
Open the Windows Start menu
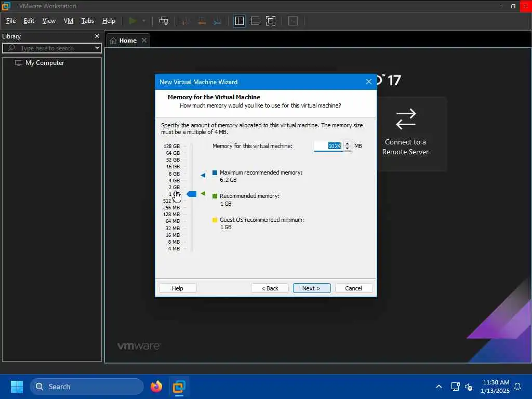17,387
